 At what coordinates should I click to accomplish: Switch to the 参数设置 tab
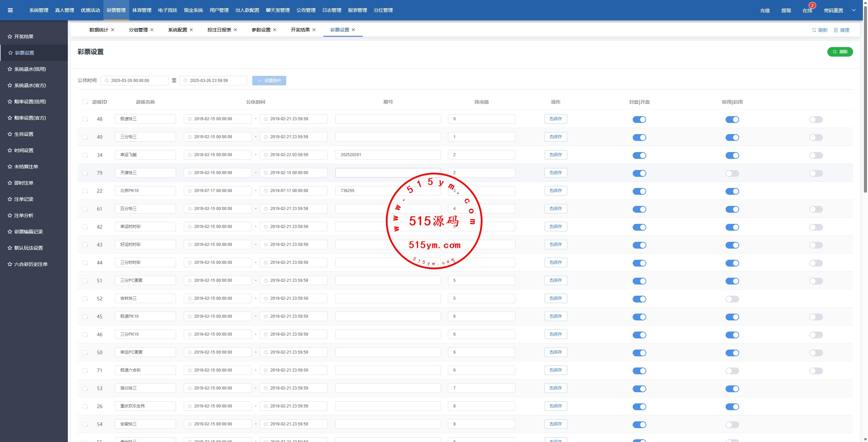(261, 30)
